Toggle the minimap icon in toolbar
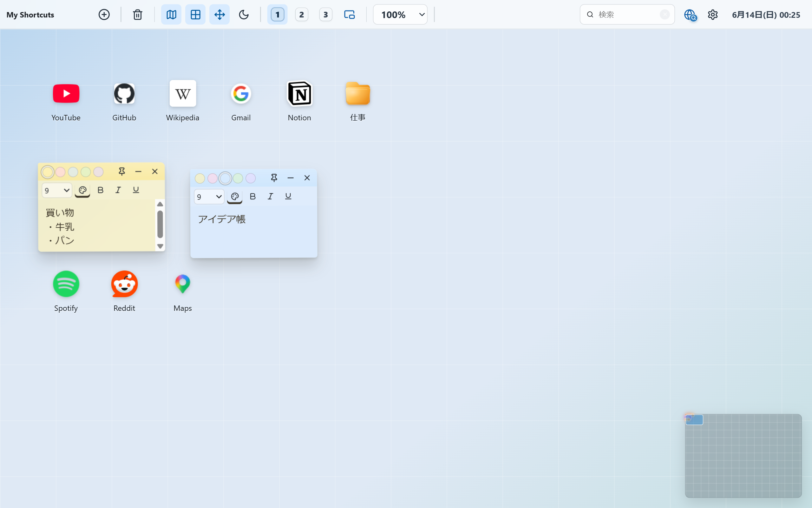Viewport: 812px width, 508px height. (171, 15)
